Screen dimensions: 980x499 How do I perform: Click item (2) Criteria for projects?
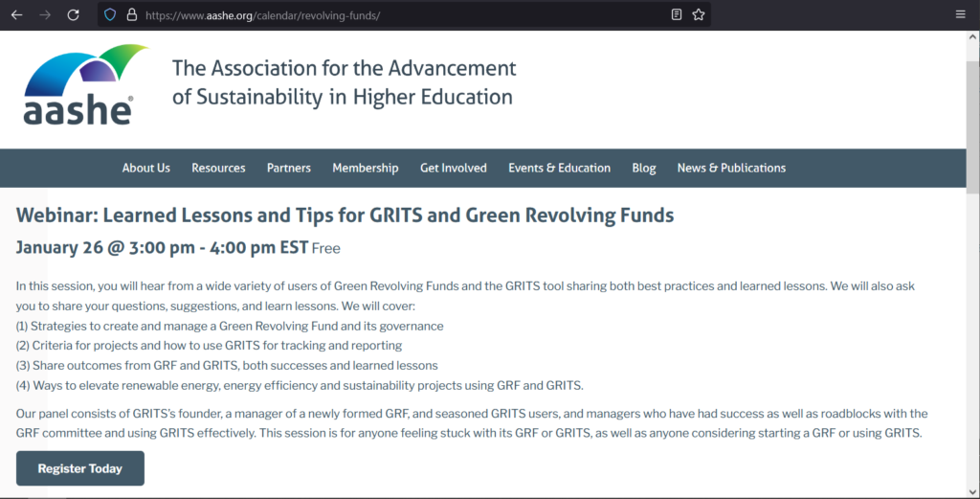[x=209, y=345]
